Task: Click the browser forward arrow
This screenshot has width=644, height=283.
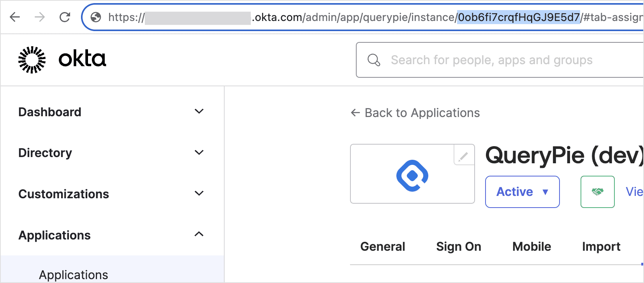Action: tap(39, 17)
